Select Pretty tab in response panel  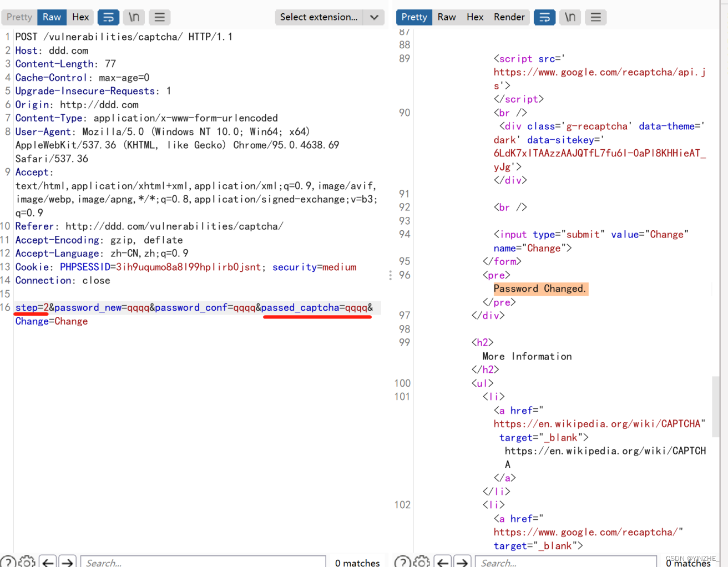click(414, 17)
